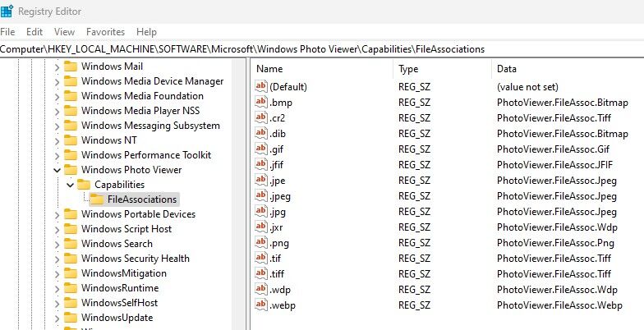644x330 pixels.
Task: Select the Windows Security Health tree item
Action: (135, 259)
